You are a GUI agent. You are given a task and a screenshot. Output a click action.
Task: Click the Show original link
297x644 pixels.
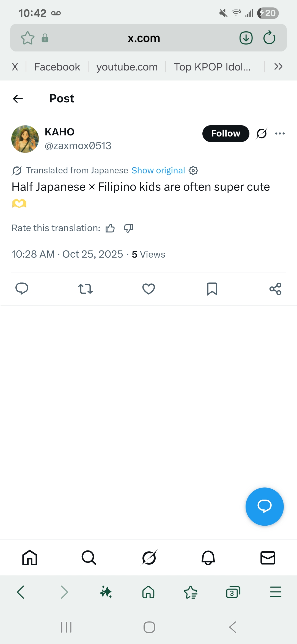pos(158,171)
